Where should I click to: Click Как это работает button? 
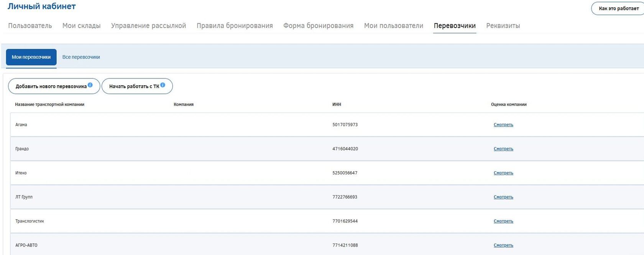pos(619,8)
